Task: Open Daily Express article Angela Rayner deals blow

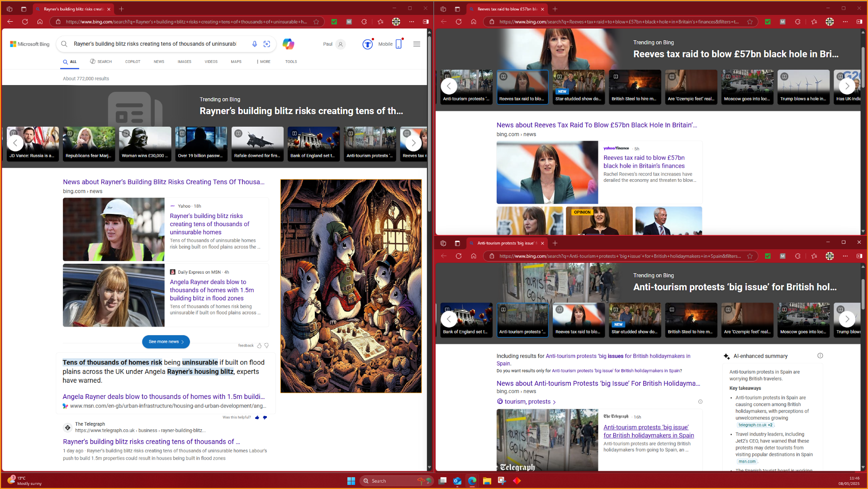Action: tap(212, 290)
